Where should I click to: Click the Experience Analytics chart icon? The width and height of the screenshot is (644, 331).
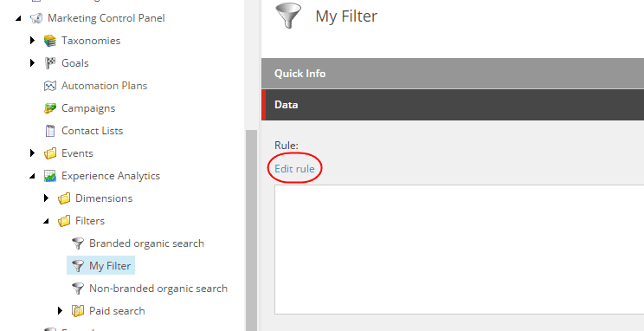[49, 176]
